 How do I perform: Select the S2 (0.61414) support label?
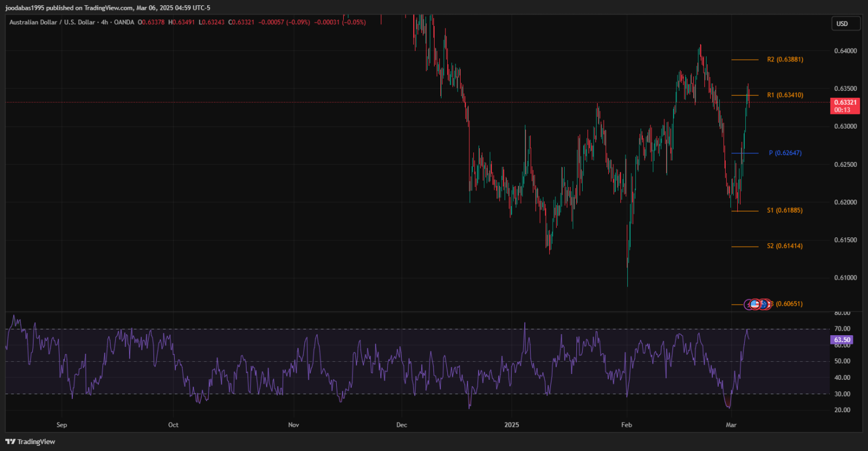(785, 246)
